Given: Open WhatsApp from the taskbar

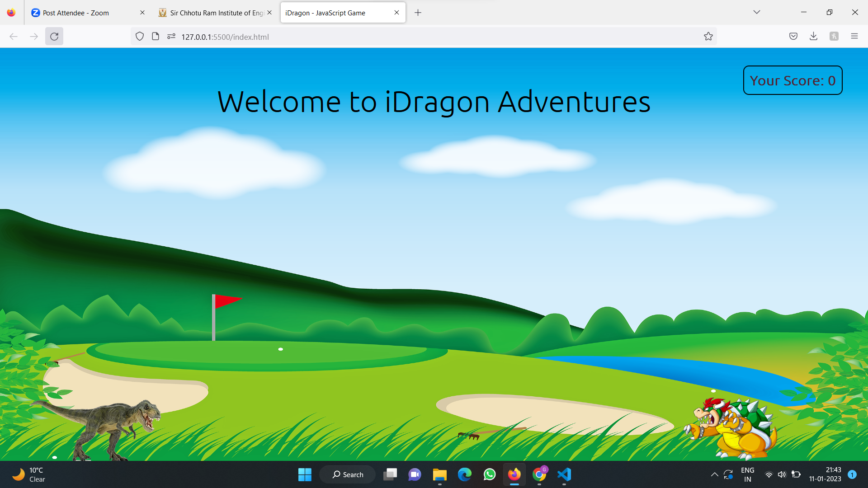Looking at the screenshot, I should point(490,474).
